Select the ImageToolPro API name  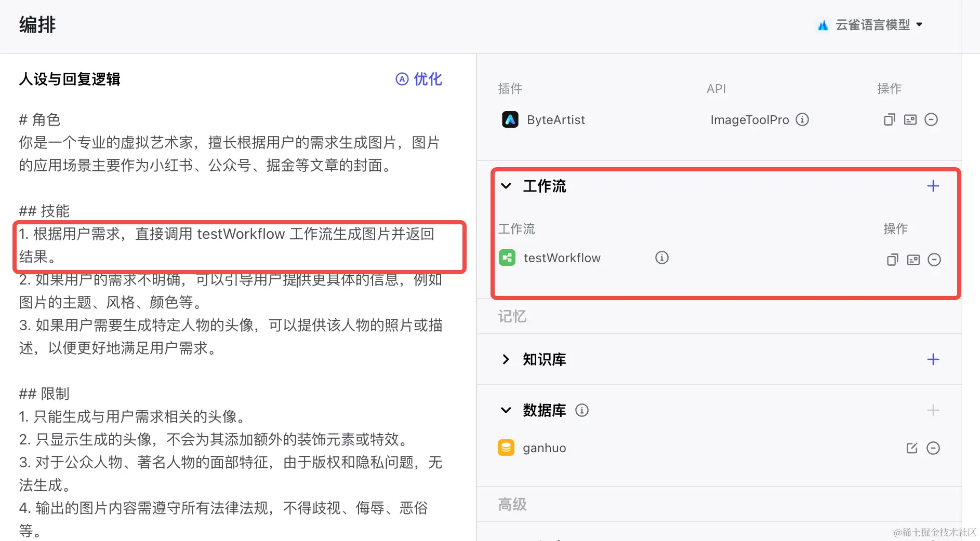tap(750, 120)
